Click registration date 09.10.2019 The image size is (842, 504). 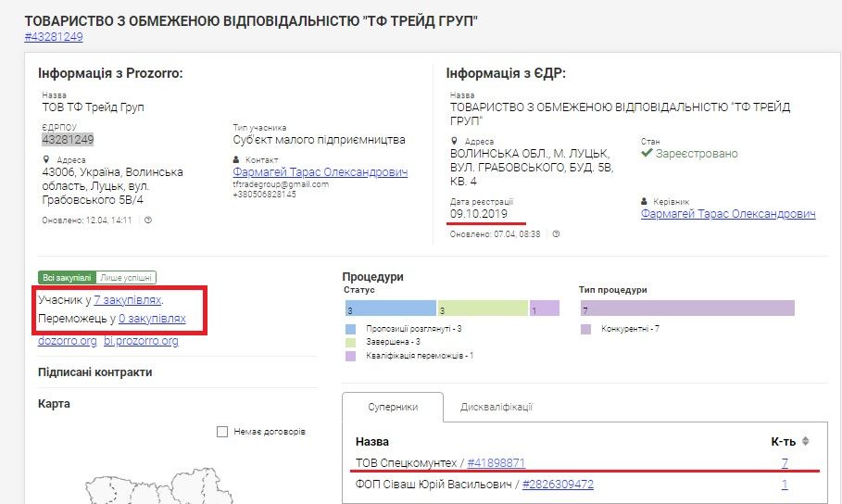479,214
